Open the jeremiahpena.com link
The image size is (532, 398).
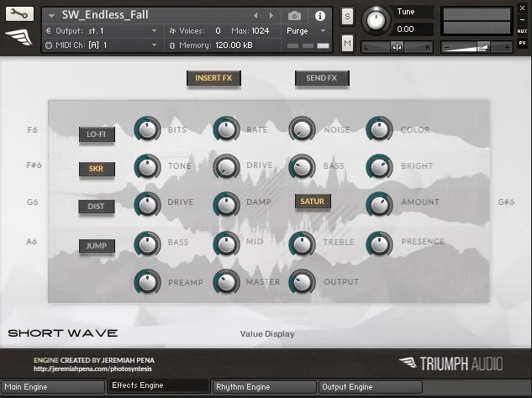pos(92,369)
